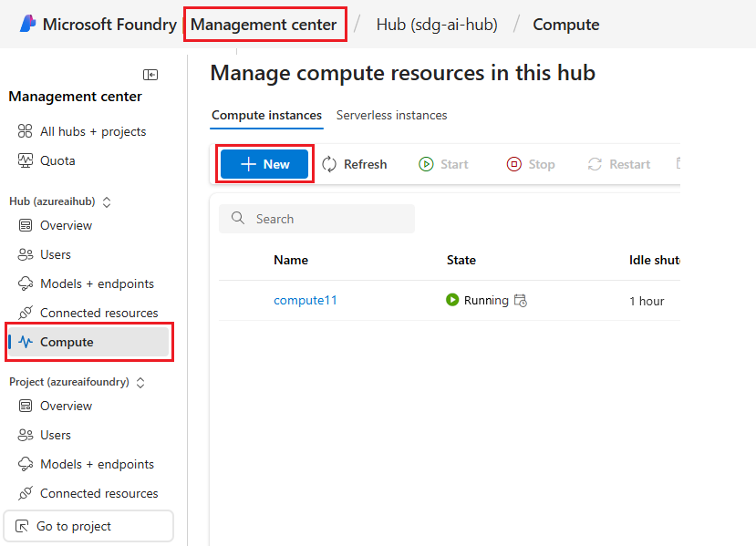Click the All hubs + projects grid icon
The height and width of the screenshot is (546, 756).
pos(25,131)
